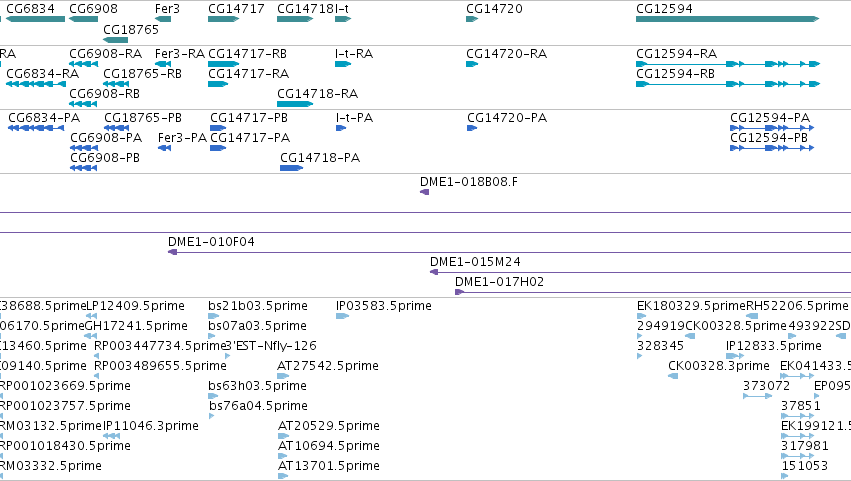Select the RP001023669.5prime EST label
The image size is (851, 481).
point(65,387)
